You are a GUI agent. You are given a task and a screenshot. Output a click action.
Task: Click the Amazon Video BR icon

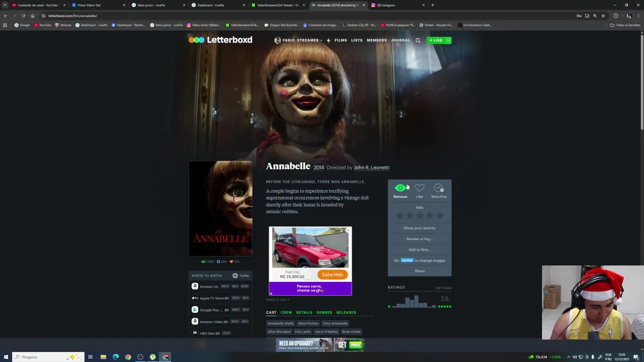pyautogui.click(x=195, y=321)
